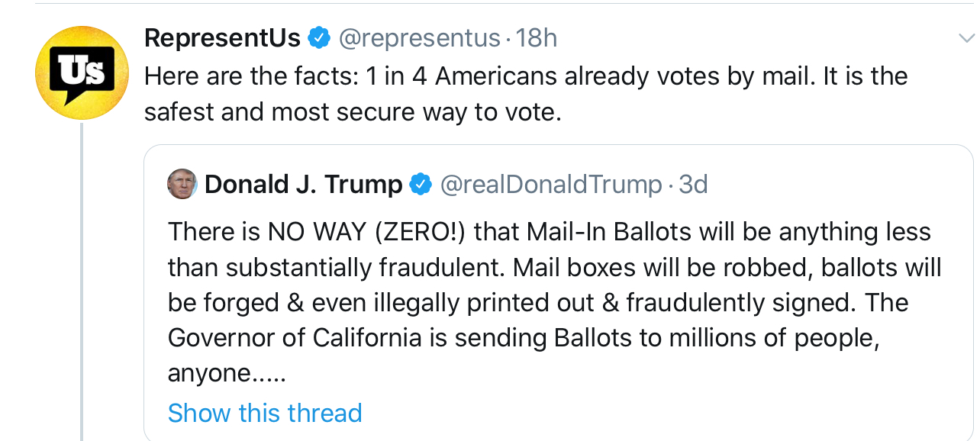Click the "Governor of California" sentence

click(524, 338)
